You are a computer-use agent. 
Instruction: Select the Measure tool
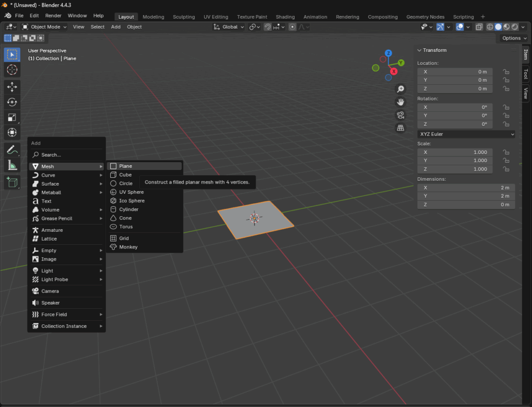tap(12, 165)
